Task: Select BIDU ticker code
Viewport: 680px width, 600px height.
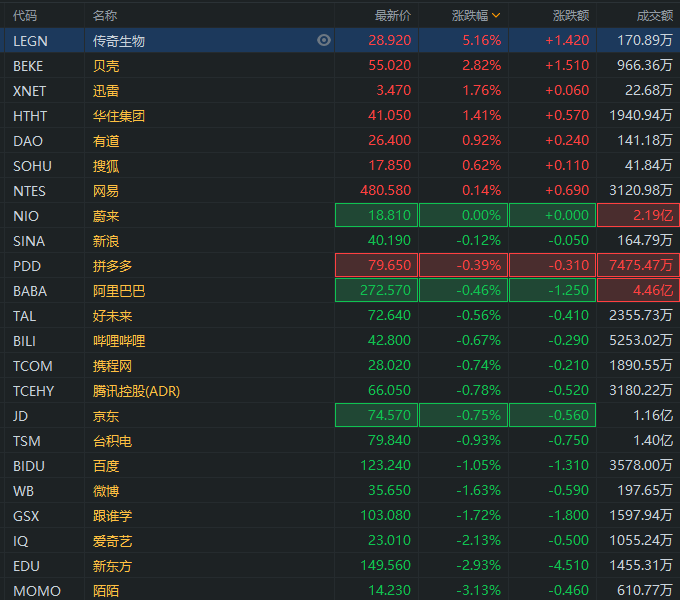Action: pyautogui.click(x=29, y=466)
